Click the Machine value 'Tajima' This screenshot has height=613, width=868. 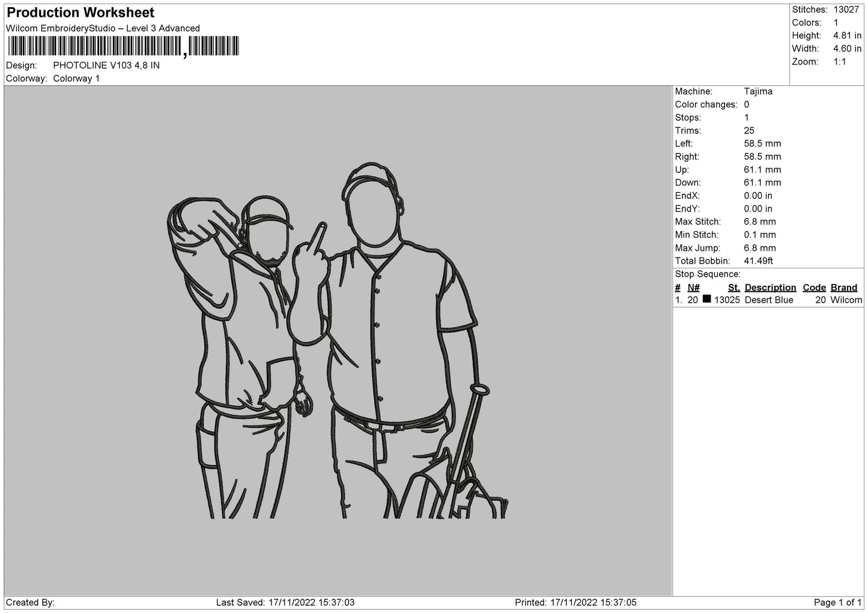click(758, 92)
